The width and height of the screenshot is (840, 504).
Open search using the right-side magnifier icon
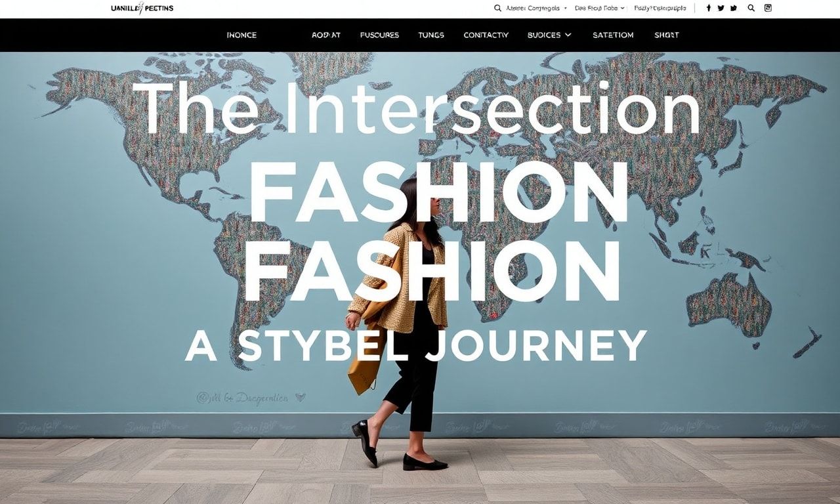point(751,8)
